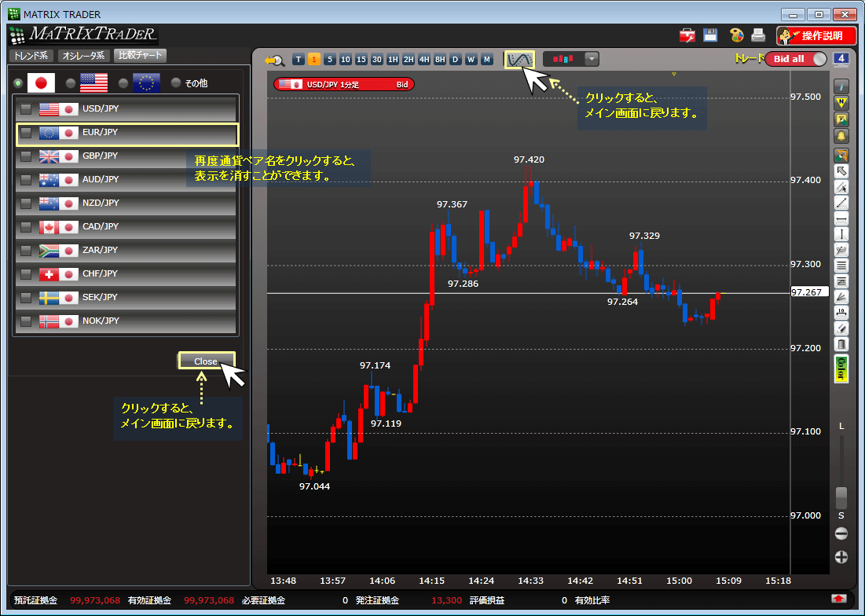Select the 5 minute timeframe
The image size is (865, 616).
(330, 60)
